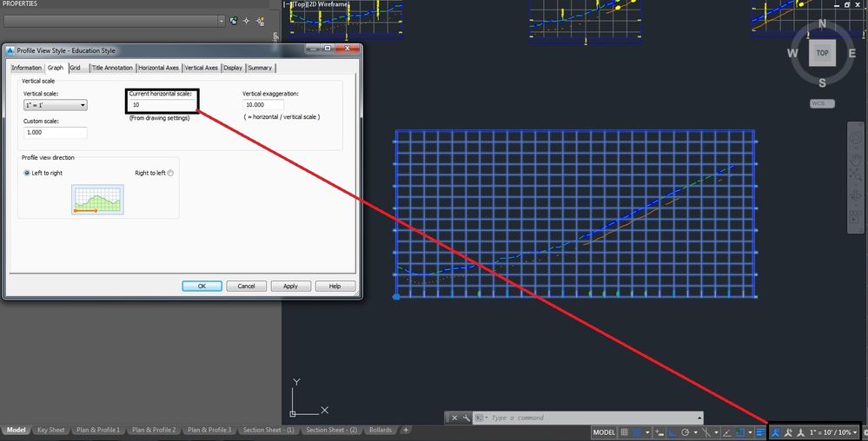Click TOP face of ViewCube
868x441 pixels.
point(822,53)
